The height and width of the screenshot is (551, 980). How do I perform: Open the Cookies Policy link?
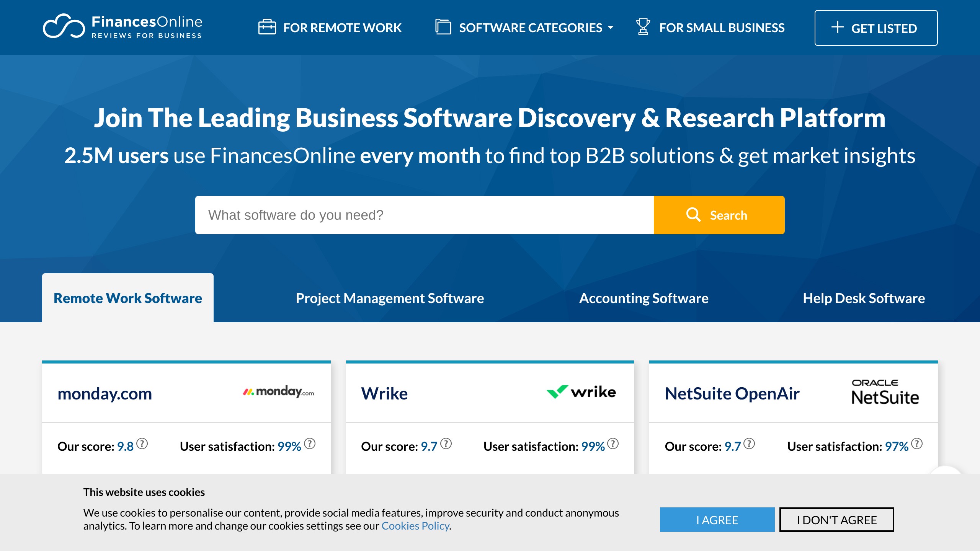[415, 526]
